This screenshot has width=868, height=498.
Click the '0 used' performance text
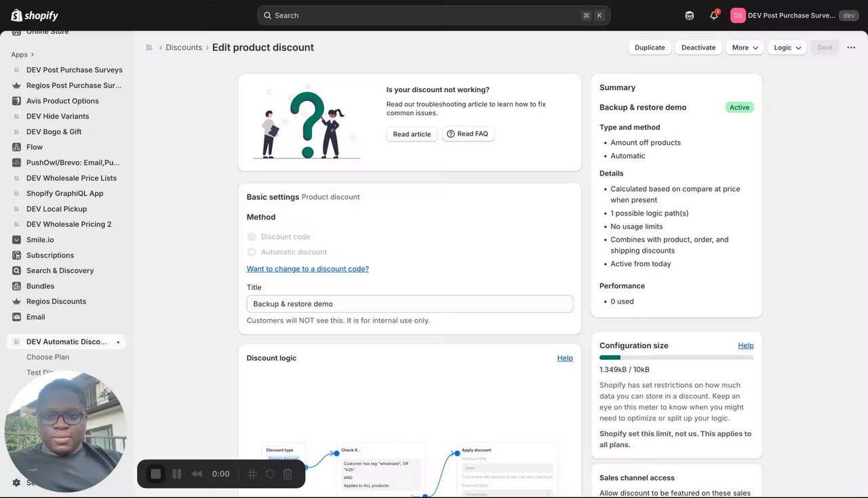pos(622,302)
